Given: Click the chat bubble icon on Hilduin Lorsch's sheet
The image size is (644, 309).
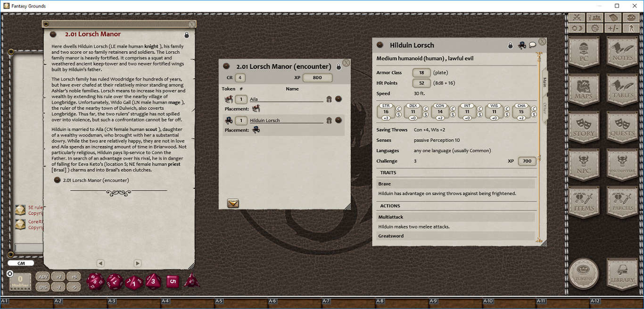Looking at the screenshot, I should coord(532,45).
